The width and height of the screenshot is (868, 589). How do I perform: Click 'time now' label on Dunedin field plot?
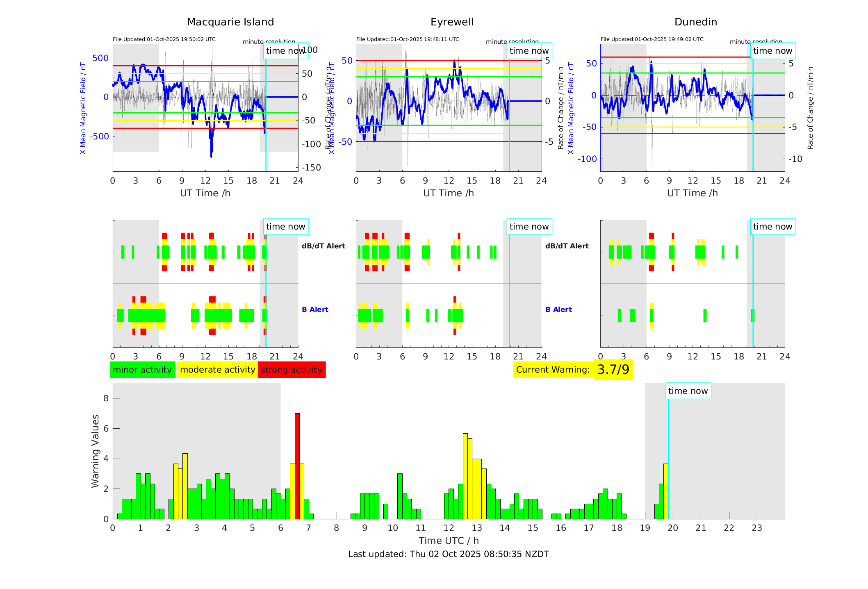point(772,51)
